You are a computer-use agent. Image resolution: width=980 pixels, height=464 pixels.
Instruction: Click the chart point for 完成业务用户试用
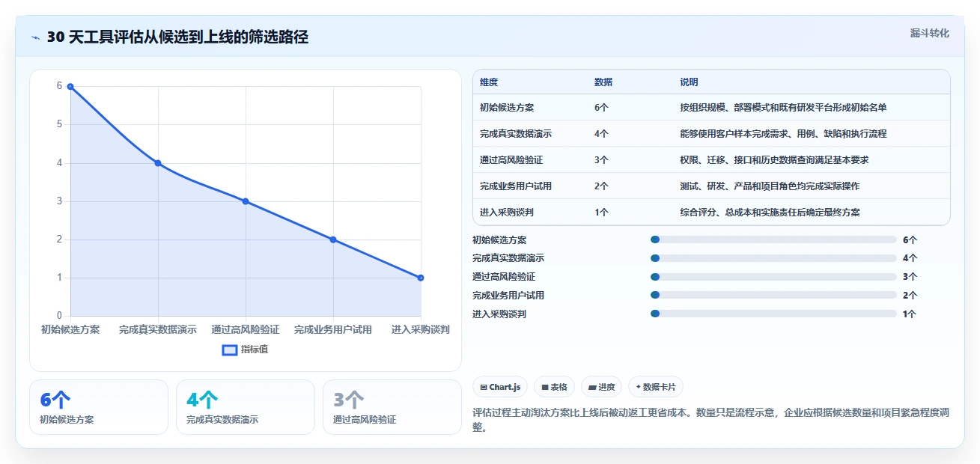click(333, 239)
